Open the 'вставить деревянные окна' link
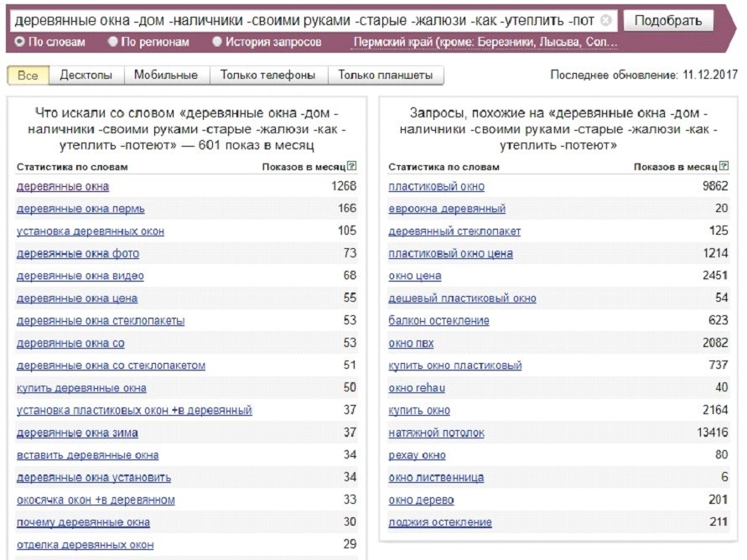Image resolution: width=747 pixels, height=560 pixels. 88,454
